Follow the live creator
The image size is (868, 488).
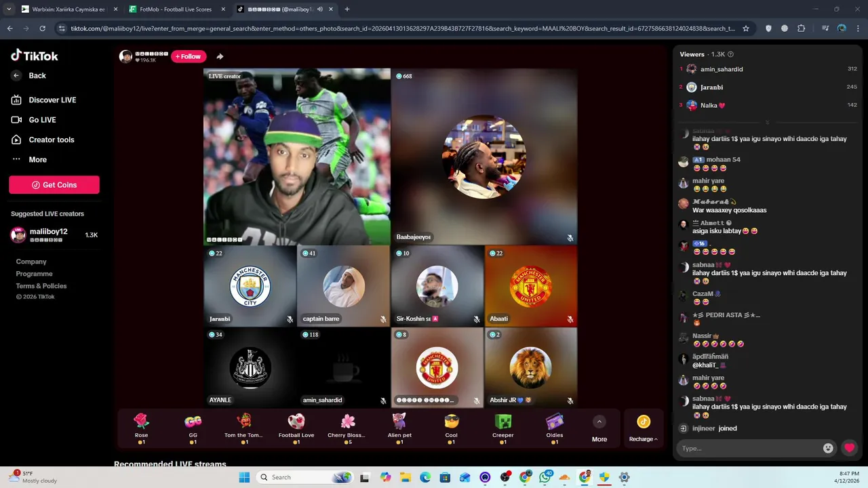pos(189,56)
